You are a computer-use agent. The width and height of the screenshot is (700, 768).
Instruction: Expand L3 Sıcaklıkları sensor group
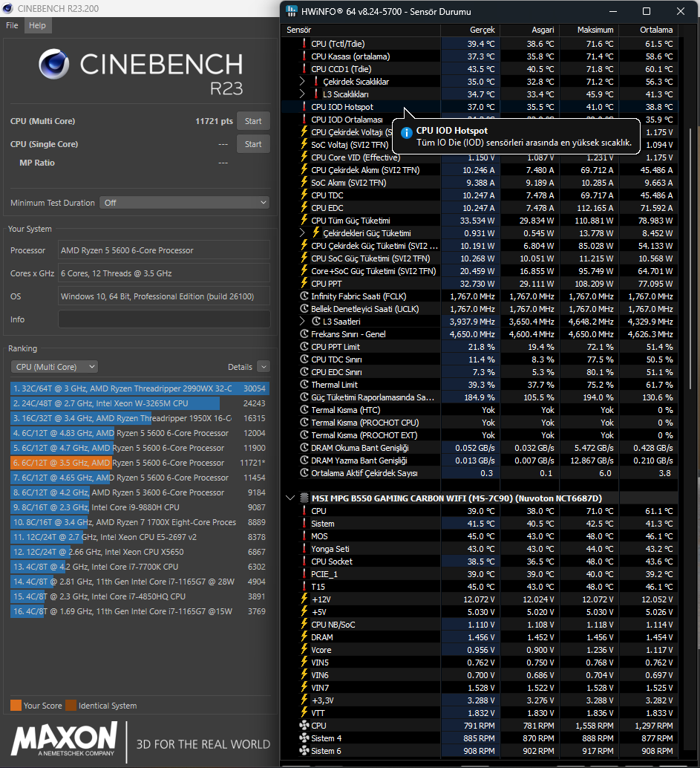tap(303, 94)
